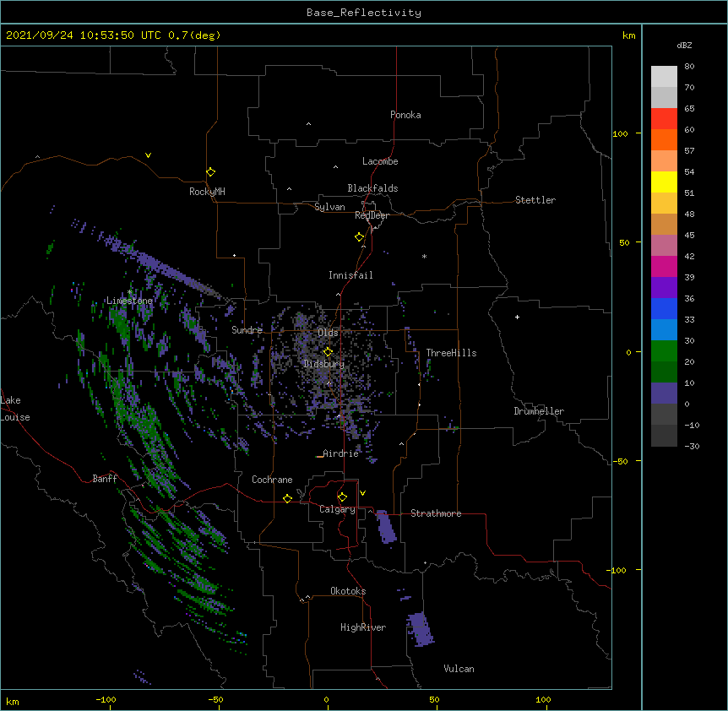Viewport: 728px width, 711px height.
Task: Click the yellow marker between Olds and Didsbury
Action: 328,352
